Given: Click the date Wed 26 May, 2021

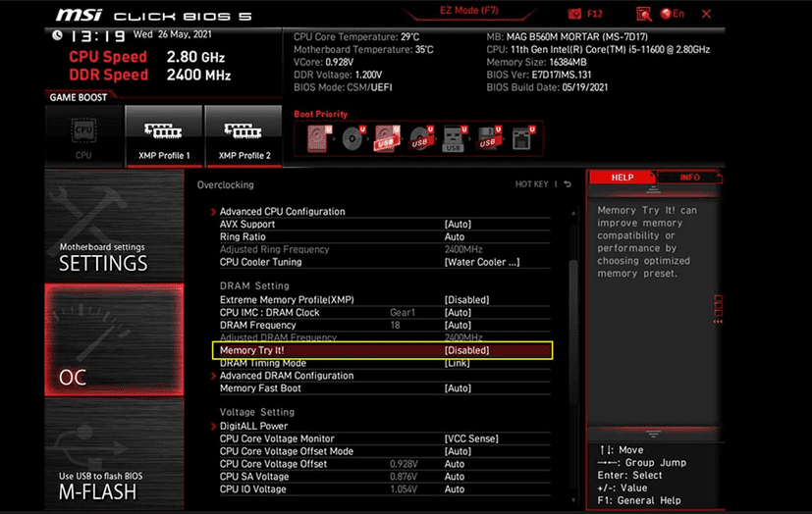Looking at the screenshot, I should coord(173,34).
